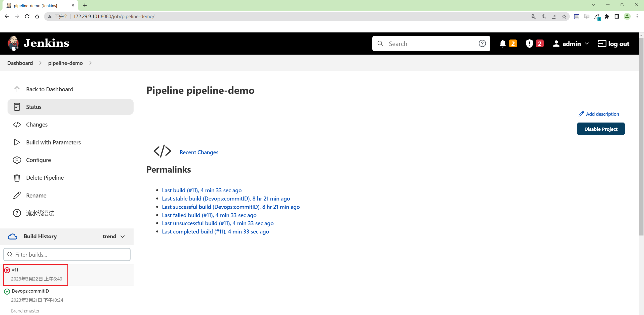Viewport: 644px width, 315px height.
Task: Open the Chrome profile avatar
Action: coord(627,16)
